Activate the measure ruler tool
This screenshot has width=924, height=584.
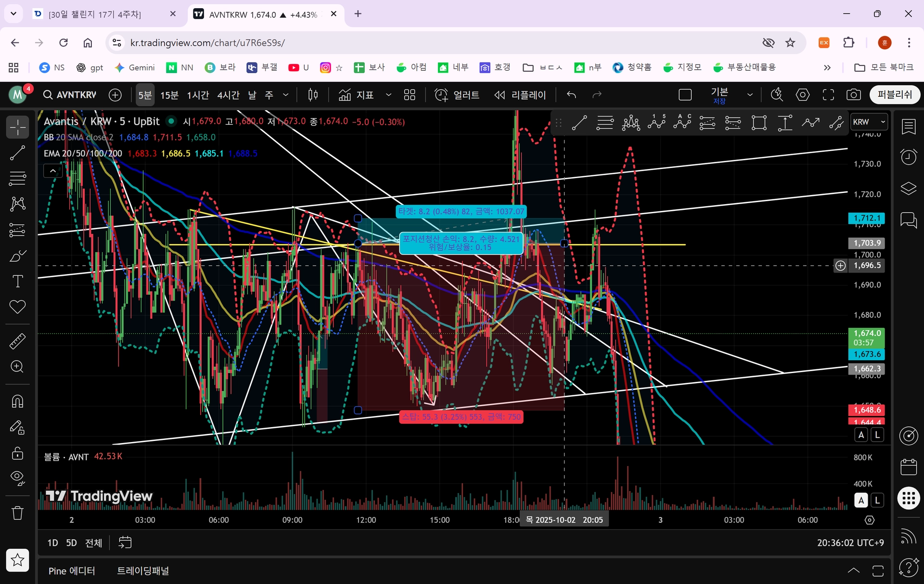[17, 341]
